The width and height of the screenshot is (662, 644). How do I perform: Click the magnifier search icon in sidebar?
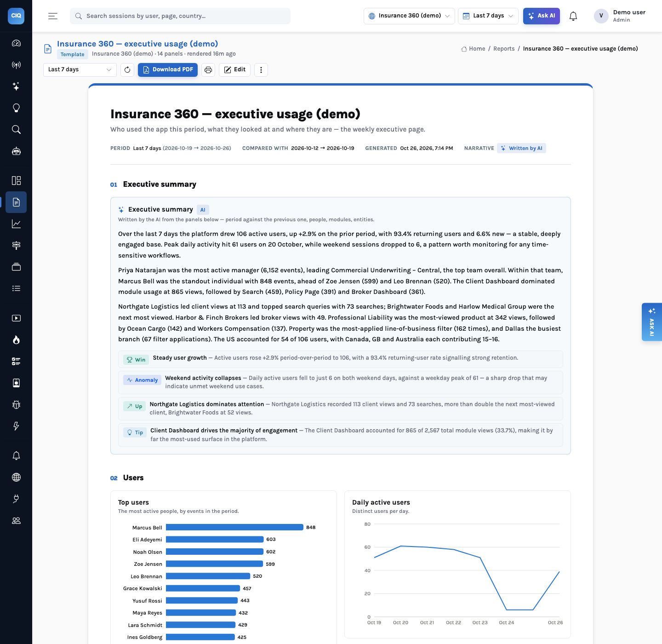click(16, 130)
